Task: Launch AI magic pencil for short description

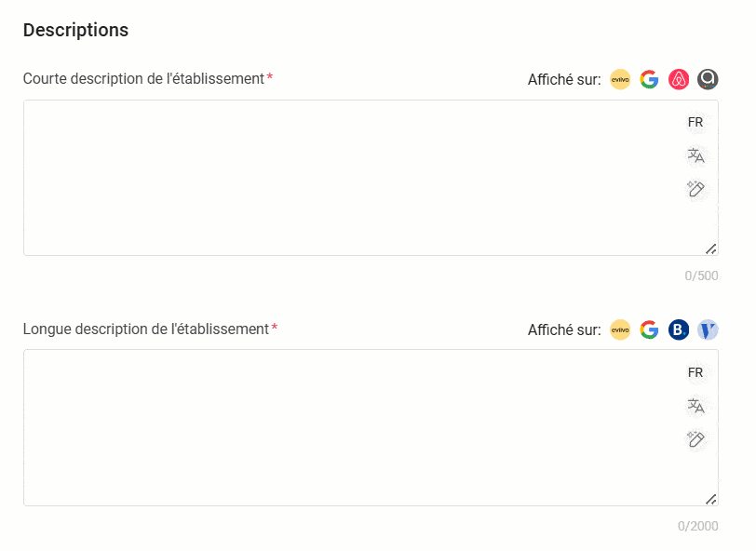Action: tap(695, 189)
